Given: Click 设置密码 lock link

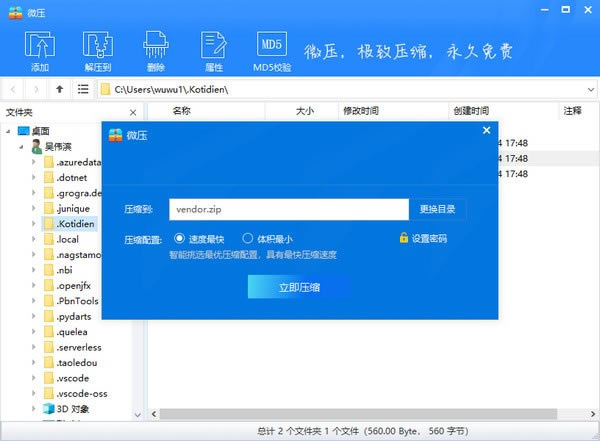Looking at the screenshot, I should [423, 239].
